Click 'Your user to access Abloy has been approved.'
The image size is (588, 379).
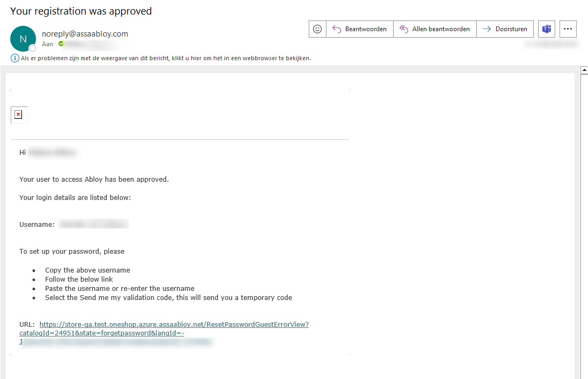(94, 180)
